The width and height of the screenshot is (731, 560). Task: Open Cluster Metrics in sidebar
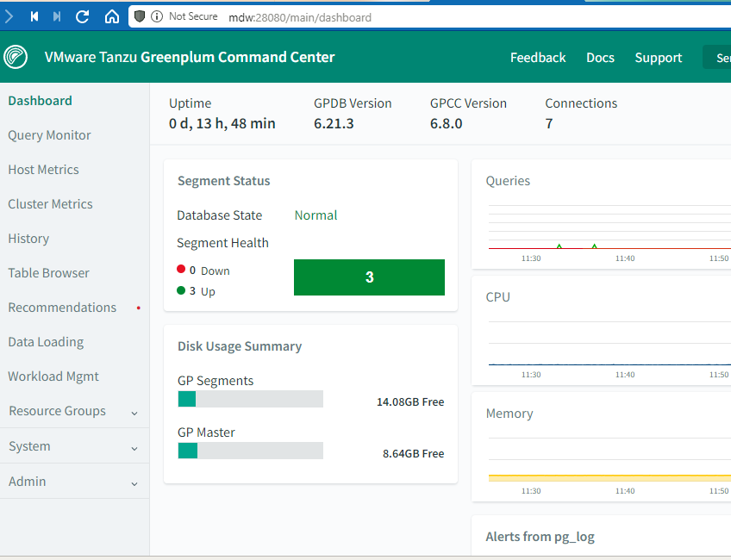click(50, 204)
